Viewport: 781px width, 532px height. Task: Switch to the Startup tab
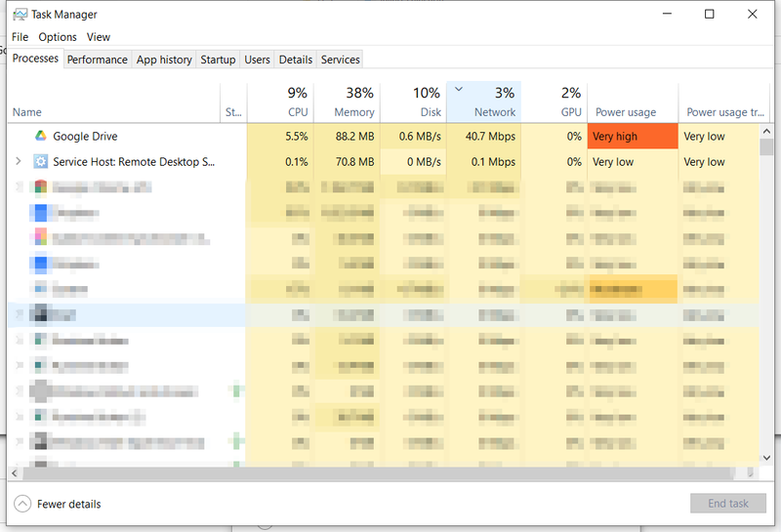tap(218, 60)
